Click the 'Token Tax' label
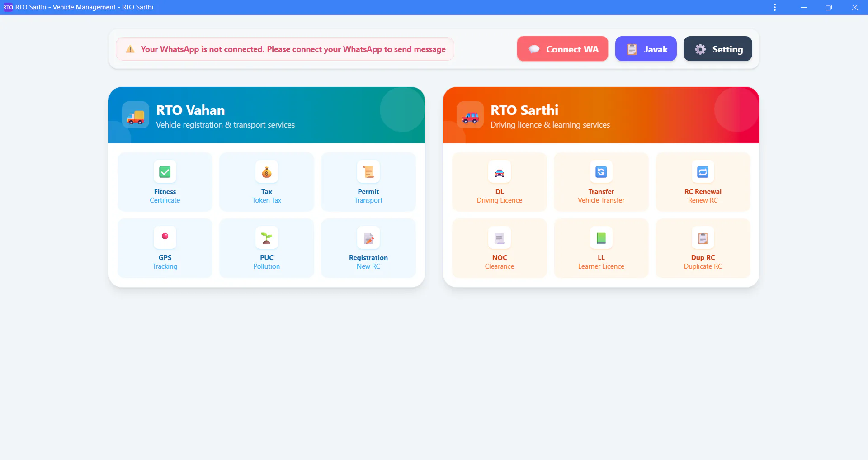Image resolution: width=868 pixels, height=460 pixels. coord(267,200)
